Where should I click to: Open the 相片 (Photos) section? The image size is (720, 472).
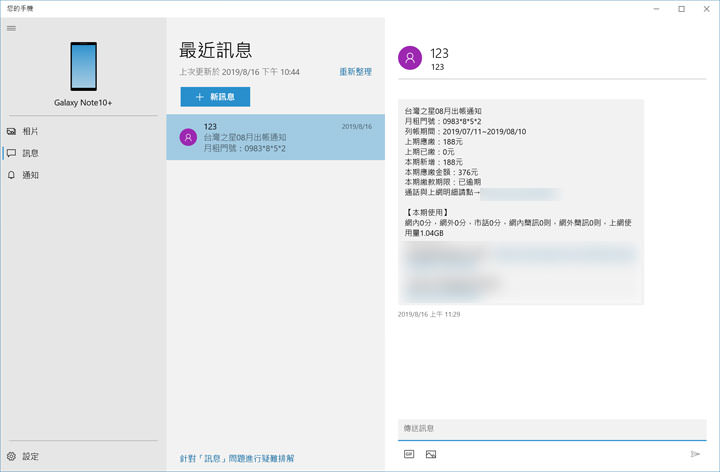83,131
